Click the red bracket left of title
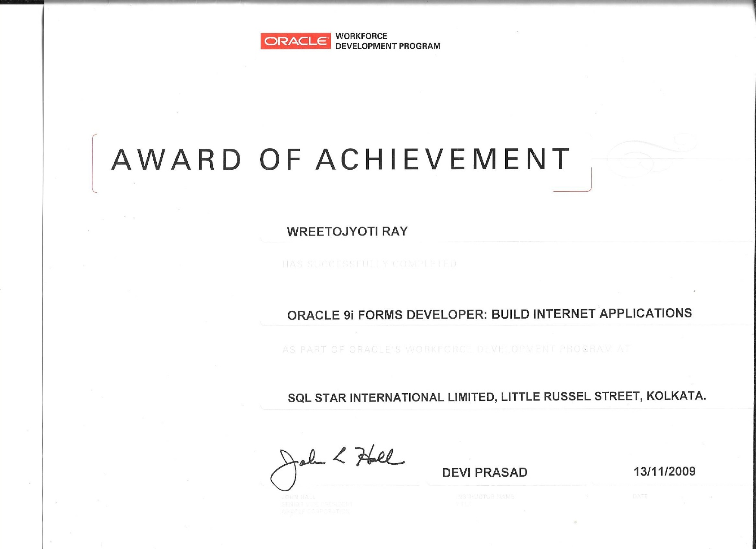Screen dimensions: 756x549 pos(93,163)
